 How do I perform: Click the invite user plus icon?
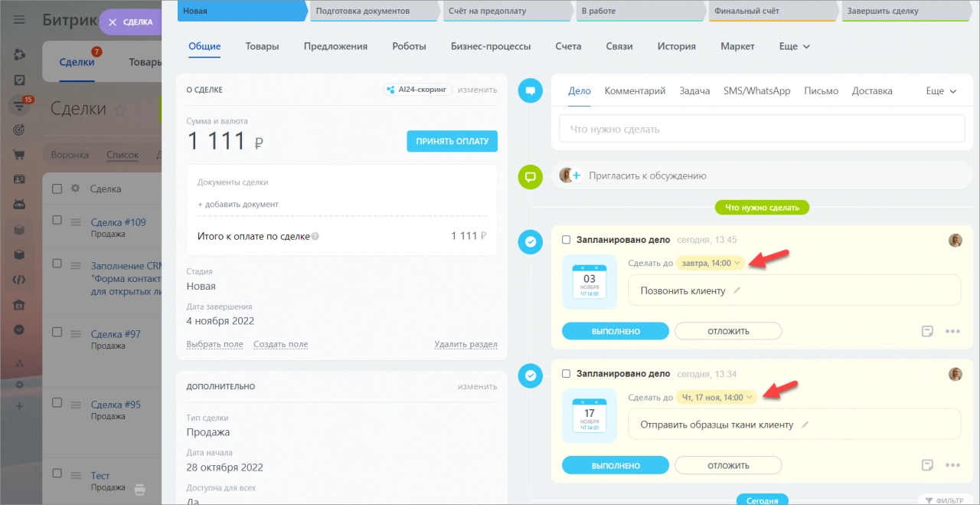tap(577, 175)
